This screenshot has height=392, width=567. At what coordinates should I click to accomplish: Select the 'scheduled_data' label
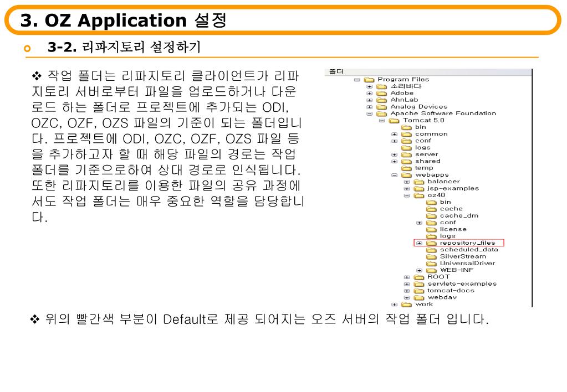pyautogui.click(x=469, y=250)
